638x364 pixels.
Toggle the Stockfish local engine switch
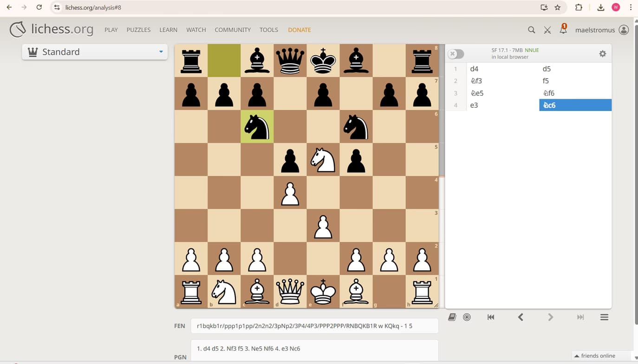click(456, 54)
